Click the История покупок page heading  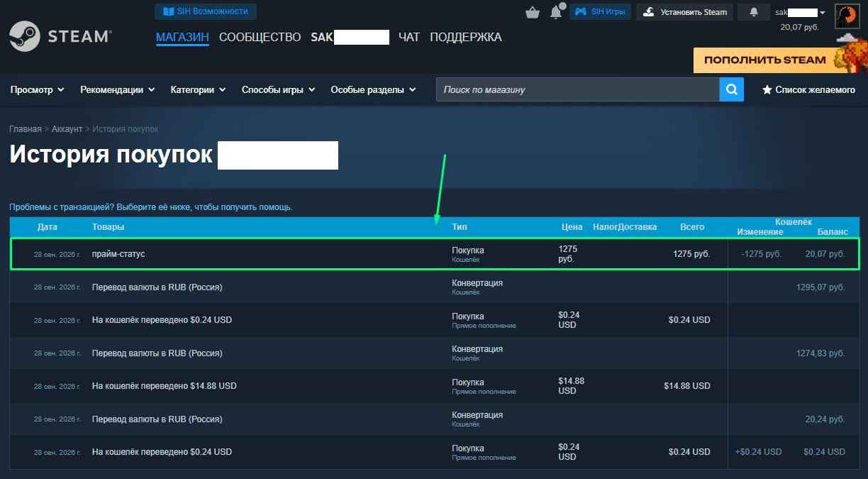pos(111,155)
